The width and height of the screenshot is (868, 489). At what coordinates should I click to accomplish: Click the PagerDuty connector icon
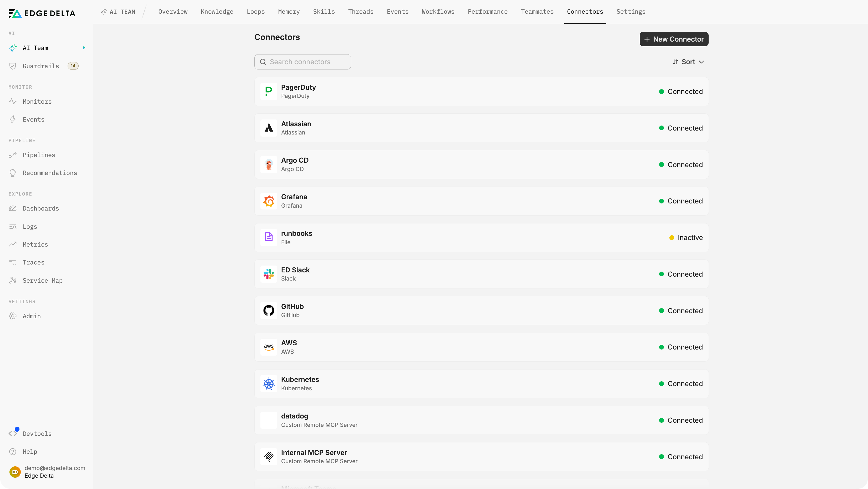269,91
